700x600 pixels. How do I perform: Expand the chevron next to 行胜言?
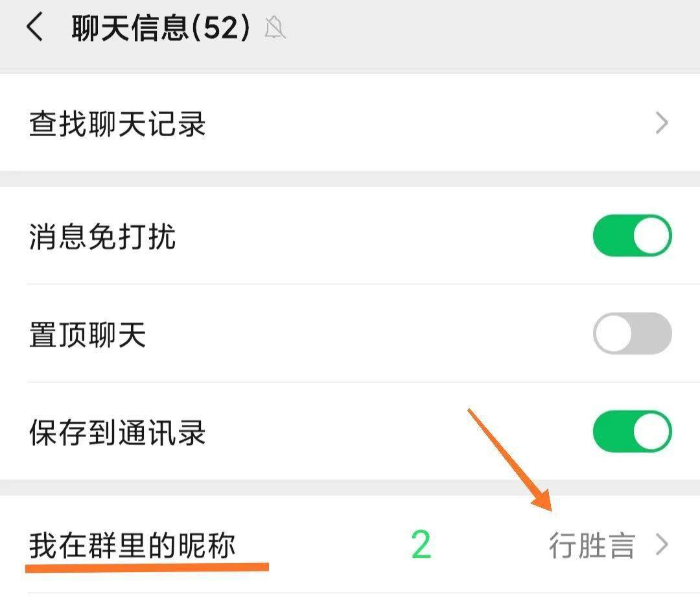pos(661,546)
